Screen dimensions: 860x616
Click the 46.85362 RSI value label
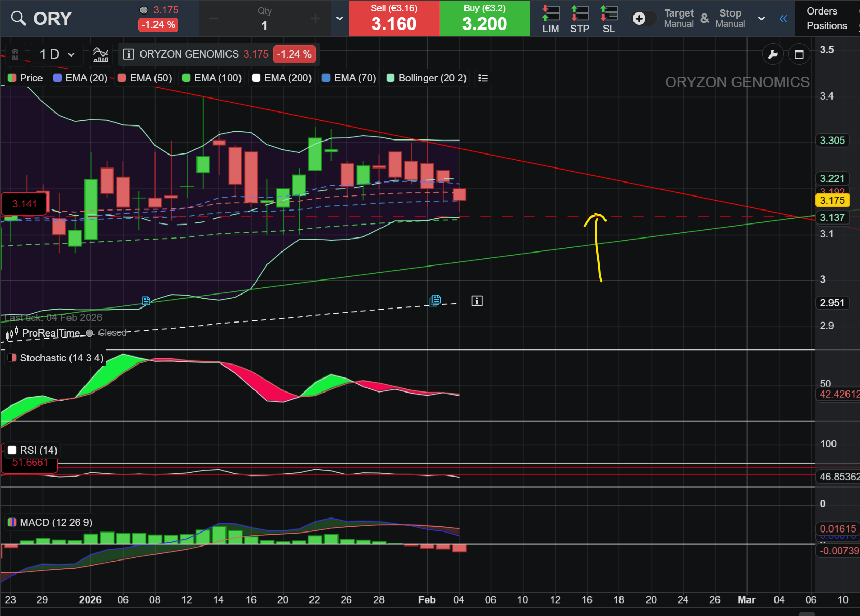click(x=839, y=477)
